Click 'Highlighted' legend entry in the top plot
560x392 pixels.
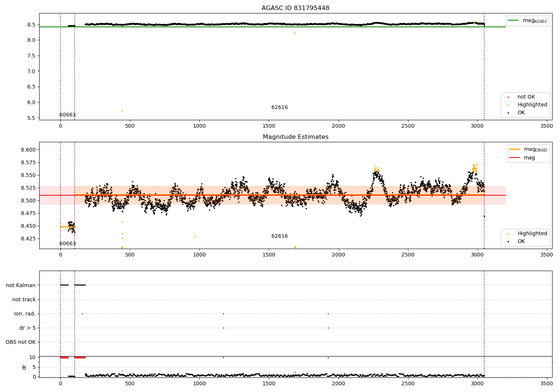[x=532, y=105]
